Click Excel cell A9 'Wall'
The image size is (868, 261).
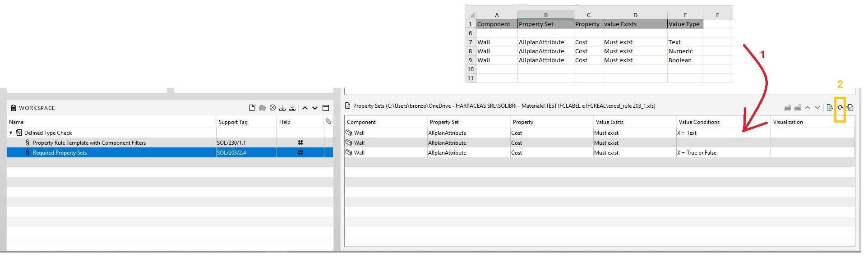pos(497,60)
